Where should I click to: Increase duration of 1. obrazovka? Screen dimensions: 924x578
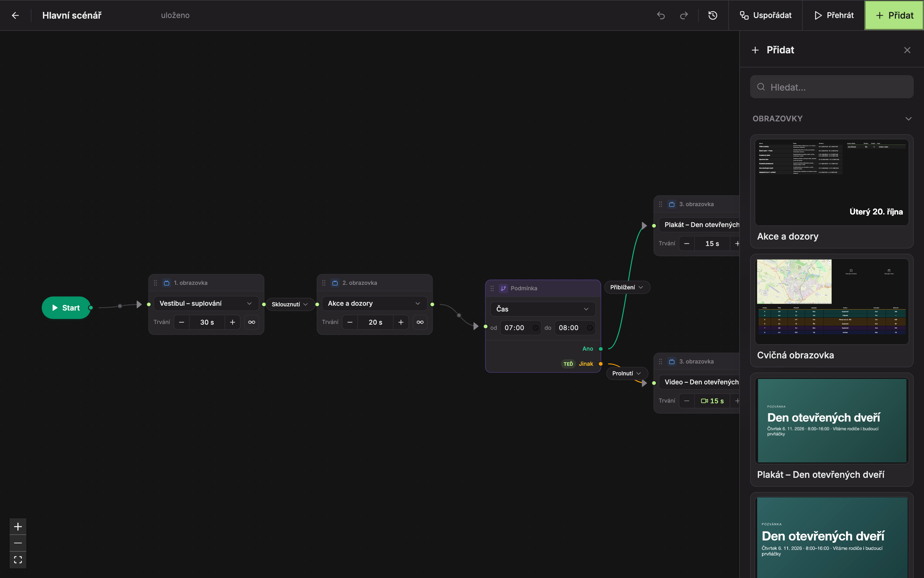coord(232,322)
